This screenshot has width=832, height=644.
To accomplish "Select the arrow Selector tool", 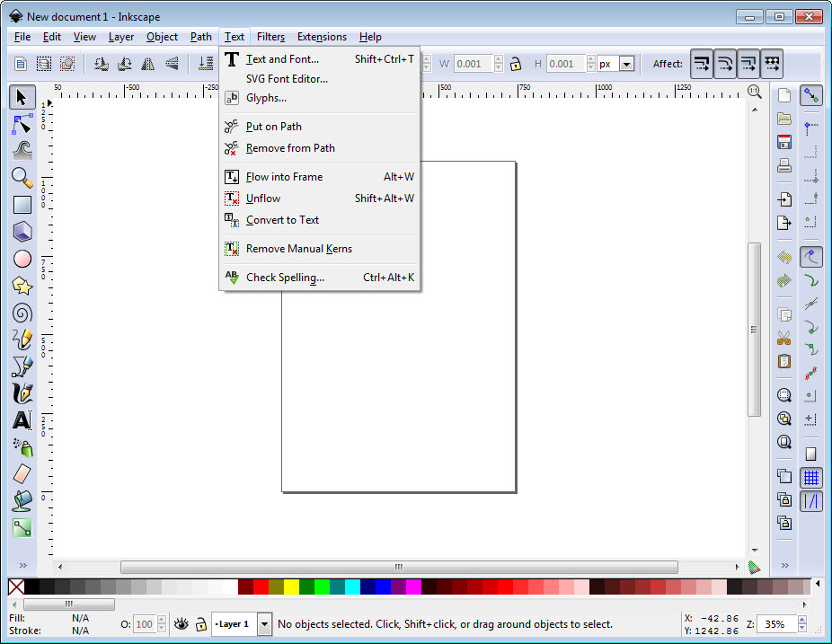I will tap(22, 98).
